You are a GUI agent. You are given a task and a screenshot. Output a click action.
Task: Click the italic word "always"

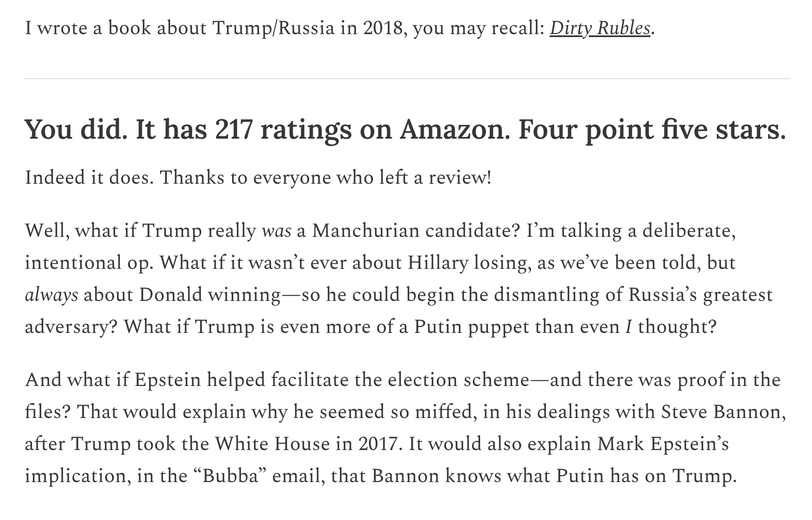pyautogui.click(x=51, y=295)
